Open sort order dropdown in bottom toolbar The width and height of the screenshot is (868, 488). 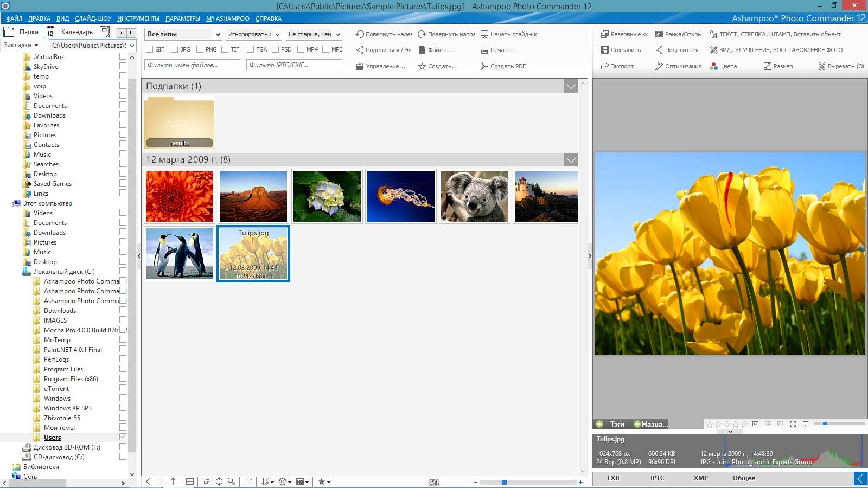click(268, 481)
